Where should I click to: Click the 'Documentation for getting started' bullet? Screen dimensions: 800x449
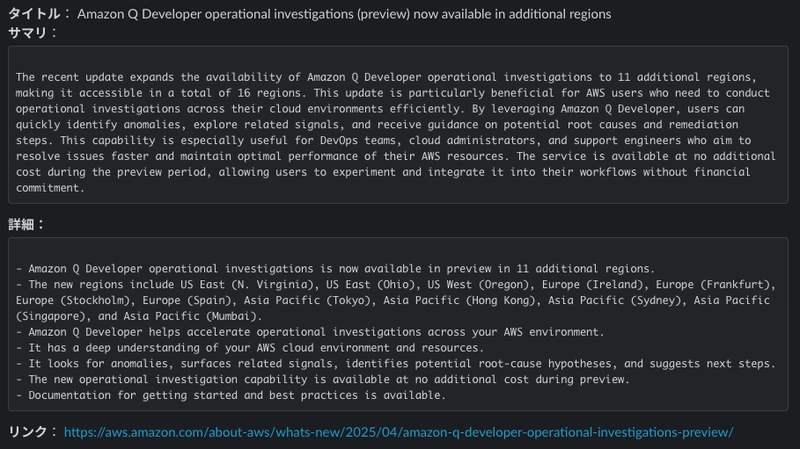(231, 395)
